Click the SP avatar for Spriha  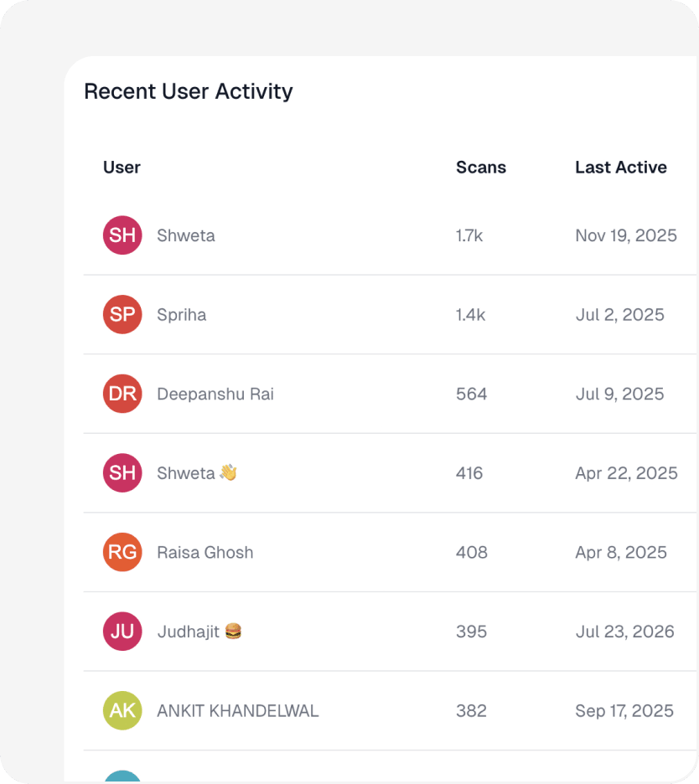[x=122, y=314]
